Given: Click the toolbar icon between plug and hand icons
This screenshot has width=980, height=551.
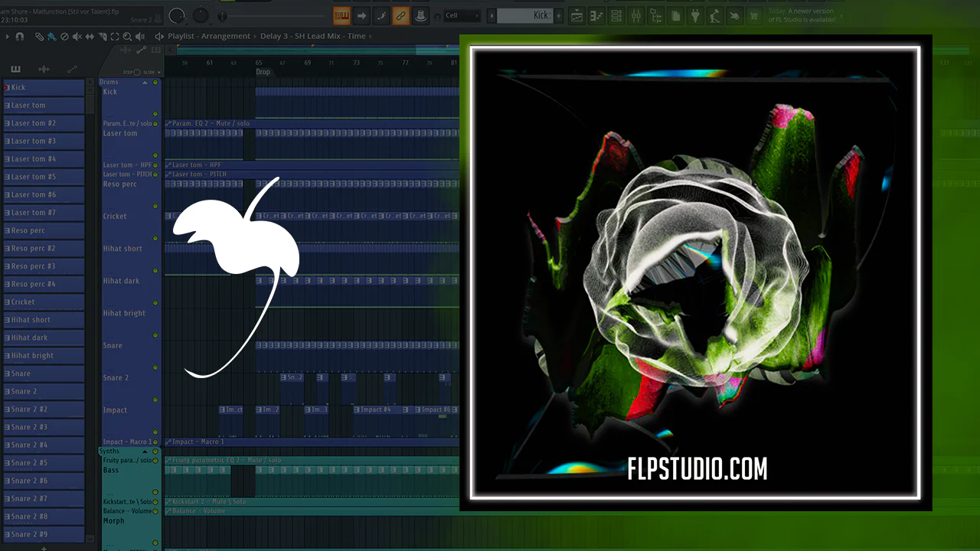Looking at the screenshot, I should point(714,15).
